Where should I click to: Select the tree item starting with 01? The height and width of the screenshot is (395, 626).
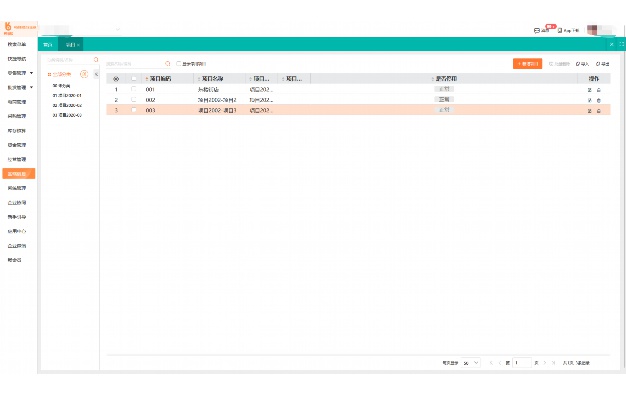click(67, 95)
